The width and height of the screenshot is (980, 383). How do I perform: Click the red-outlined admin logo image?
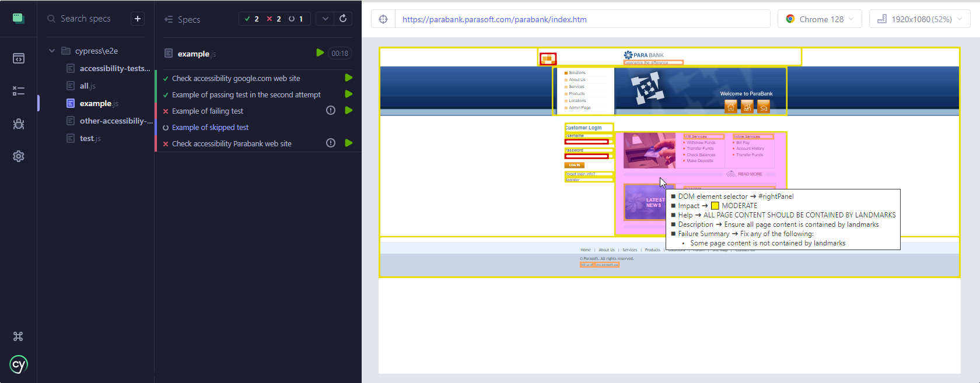click(x=548, y=59)
